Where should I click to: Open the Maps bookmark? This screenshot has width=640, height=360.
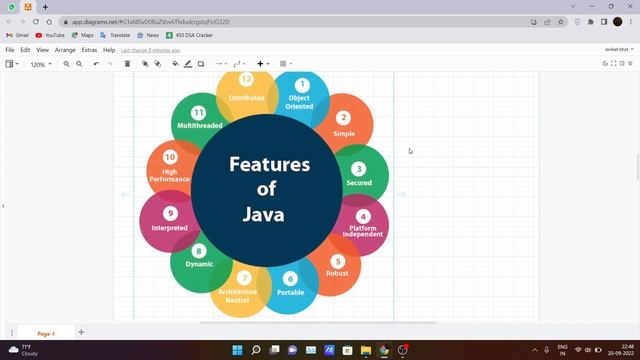click(82, 36)
